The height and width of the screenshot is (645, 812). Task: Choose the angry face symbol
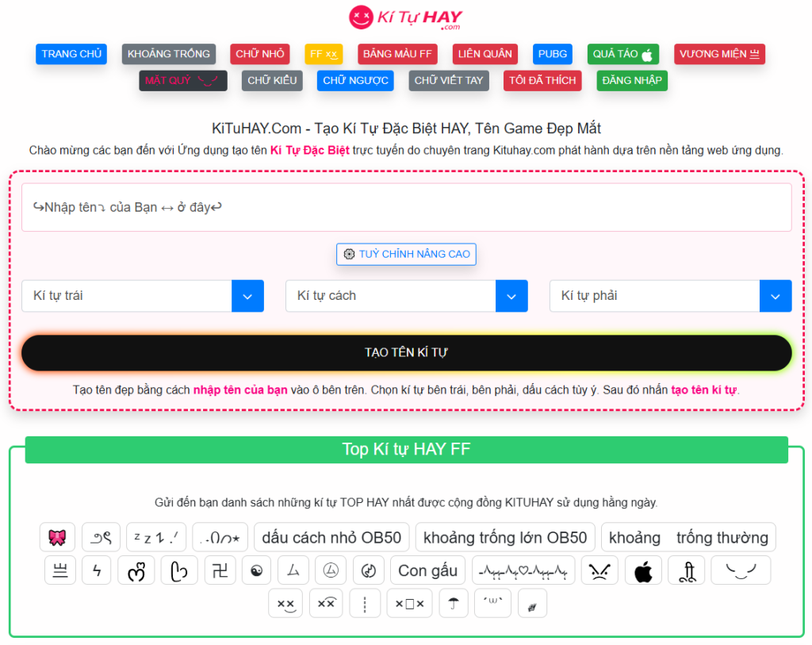599,570
